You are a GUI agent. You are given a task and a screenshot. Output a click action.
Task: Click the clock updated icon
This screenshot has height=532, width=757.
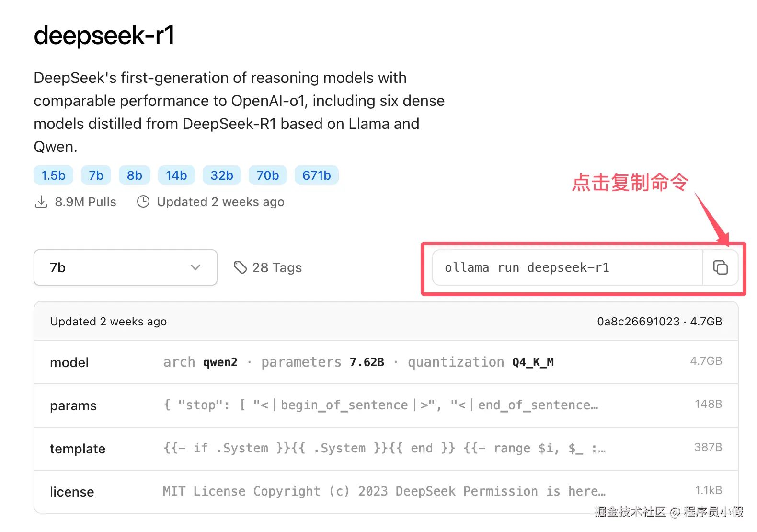143,202
